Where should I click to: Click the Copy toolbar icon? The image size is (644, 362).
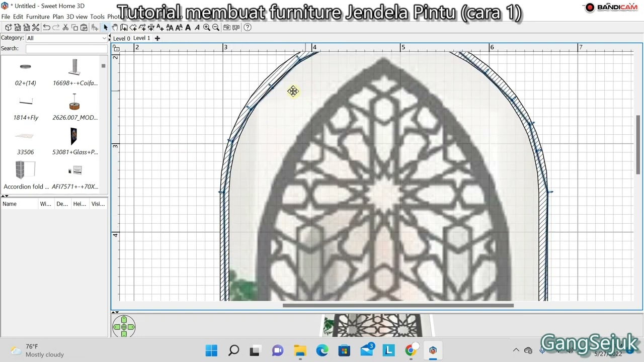tap(74, 27)
